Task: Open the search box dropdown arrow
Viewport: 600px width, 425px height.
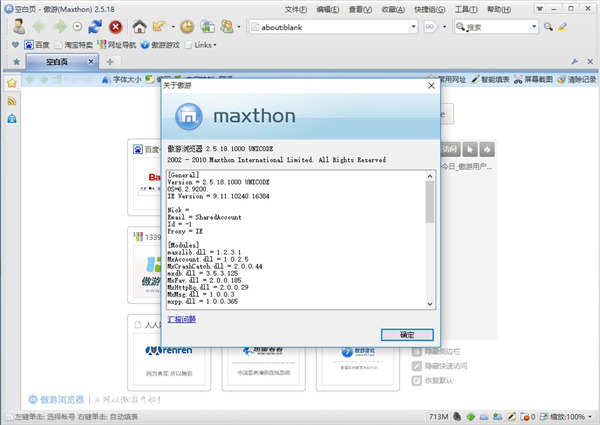Action: (534, 27)
